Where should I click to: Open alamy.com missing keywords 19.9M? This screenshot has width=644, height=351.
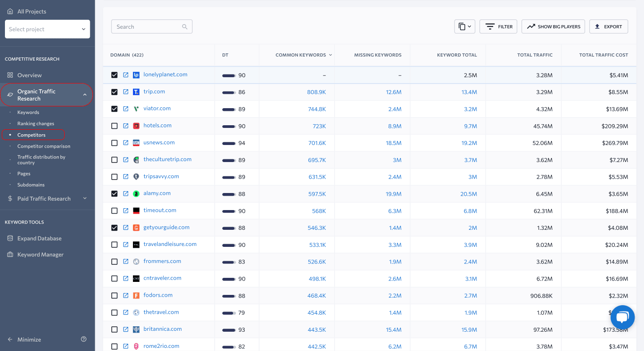(x=393, y=194)
